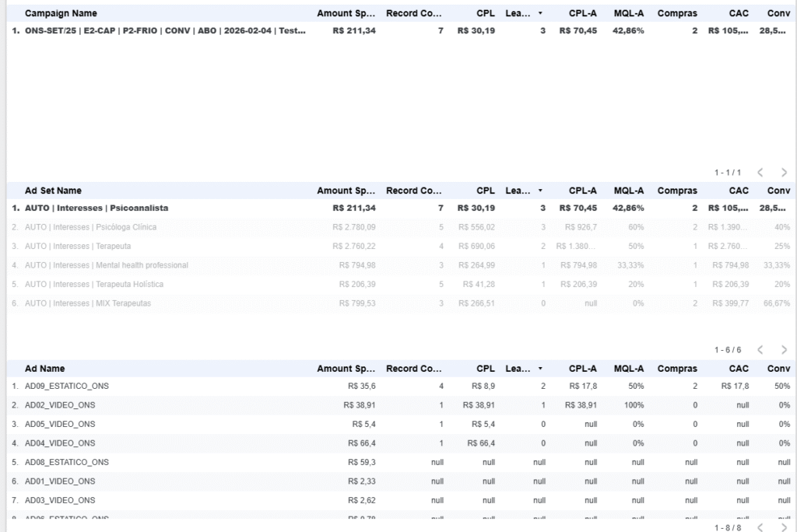
Task: Click next page arrow in Ad Set table
Action: point(784,350)
